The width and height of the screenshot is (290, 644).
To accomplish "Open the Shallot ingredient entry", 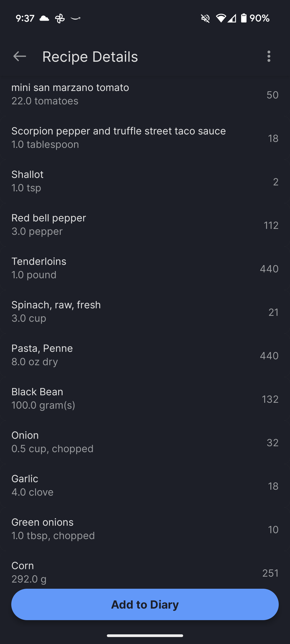I will tap(145, 181).
